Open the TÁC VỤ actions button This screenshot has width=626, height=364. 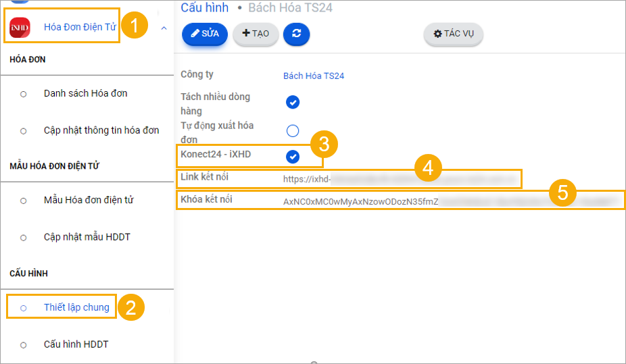(454, 34)
